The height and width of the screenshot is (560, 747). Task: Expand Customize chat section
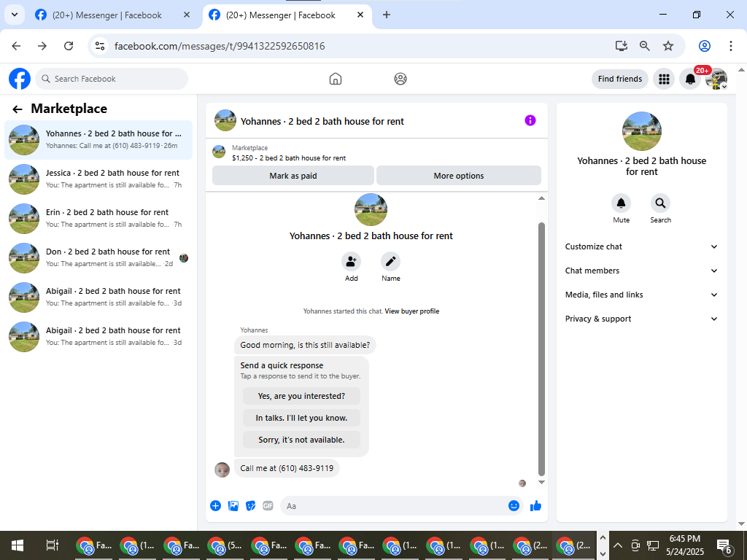coord(641,246)
